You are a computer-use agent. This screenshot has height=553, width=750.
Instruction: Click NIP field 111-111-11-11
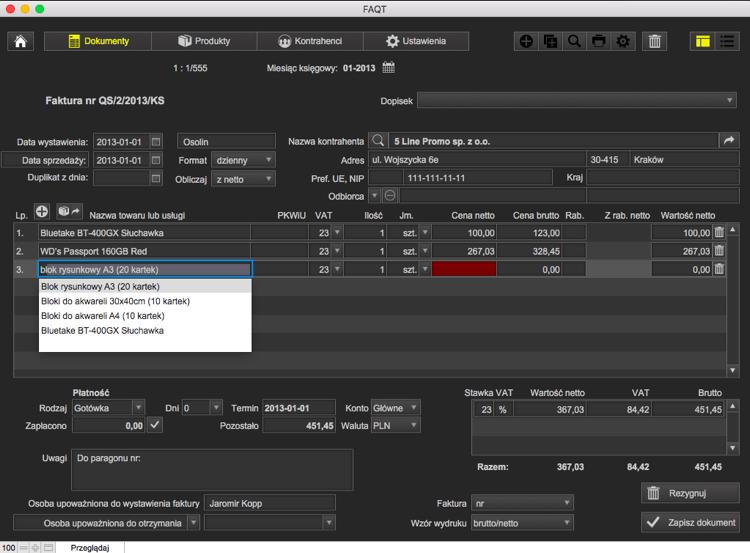[x=478, y=177]
